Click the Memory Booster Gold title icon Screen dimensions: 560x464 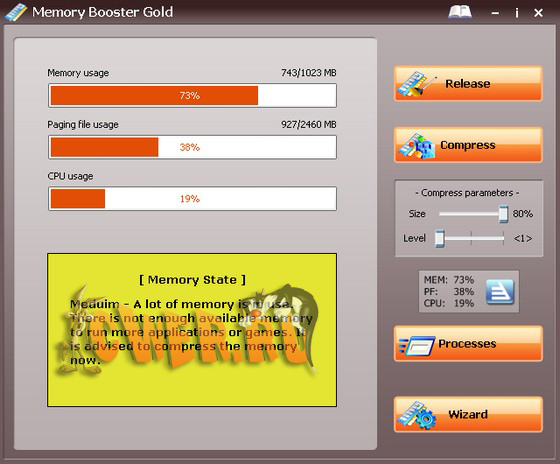pyautogui.click(x=16, y=12)
